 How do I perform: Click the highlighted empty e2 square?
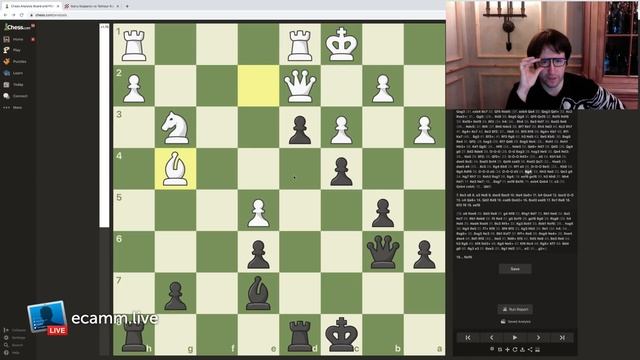pos(258,86)
